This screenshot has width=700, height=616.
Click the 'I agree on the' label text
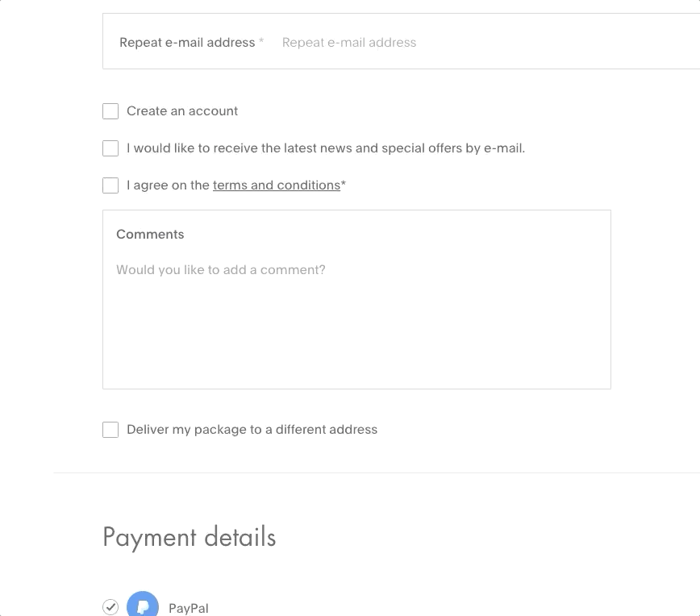[x=168, y=185]
